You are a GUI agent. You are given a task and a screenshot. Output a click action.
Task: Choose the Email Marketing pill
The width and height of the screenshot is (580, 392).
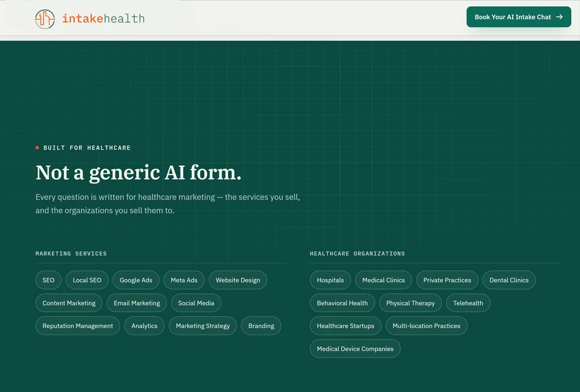[x=137, y=303]
